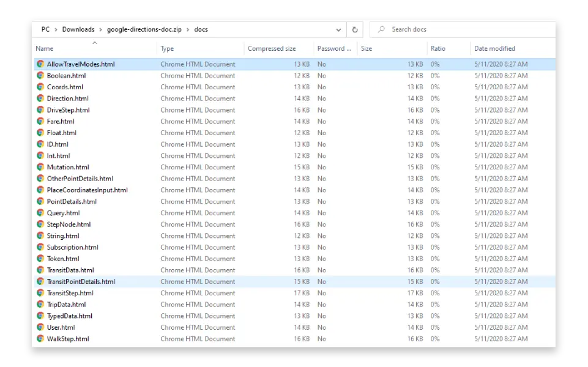Click the Chrome icon beside Boolean.html
The height and width of the screenshot is (367, 588).
pyautogui.click(x=40, y=75)
